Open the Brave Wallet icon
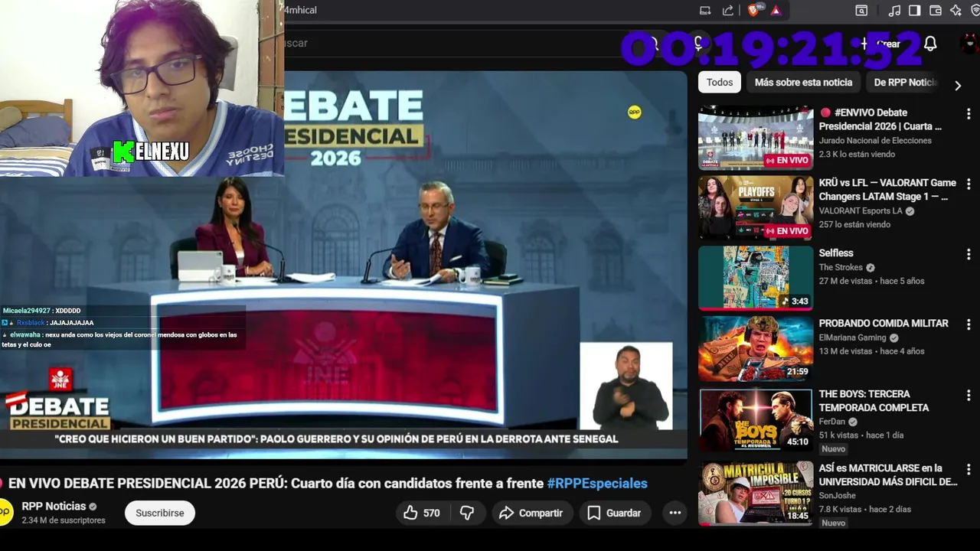Screen dimensions: 980x551 click(935, 10)
